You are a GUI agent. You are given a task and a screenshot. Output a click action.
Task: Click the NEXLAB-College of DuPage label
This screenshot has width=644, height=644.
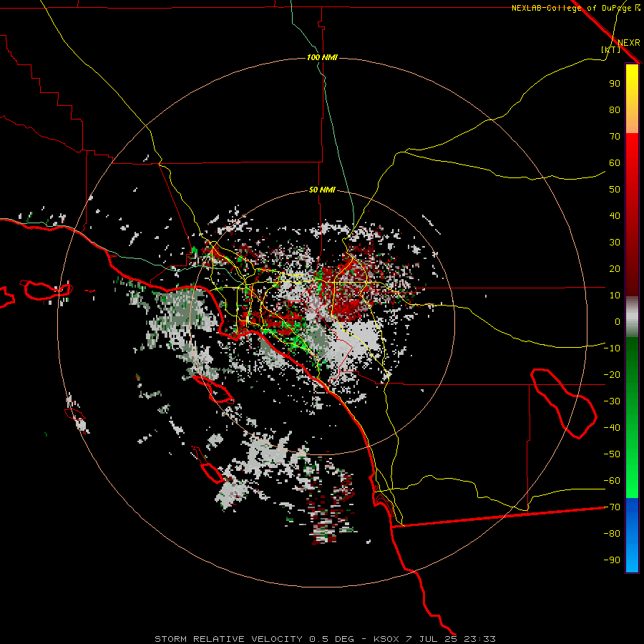point(571,8)
